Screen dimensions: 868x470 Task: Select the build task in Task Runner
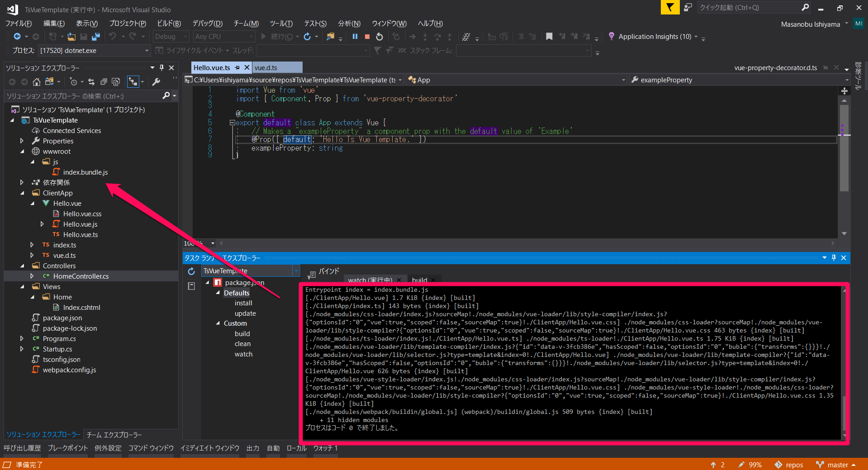[x=242, y=333]
